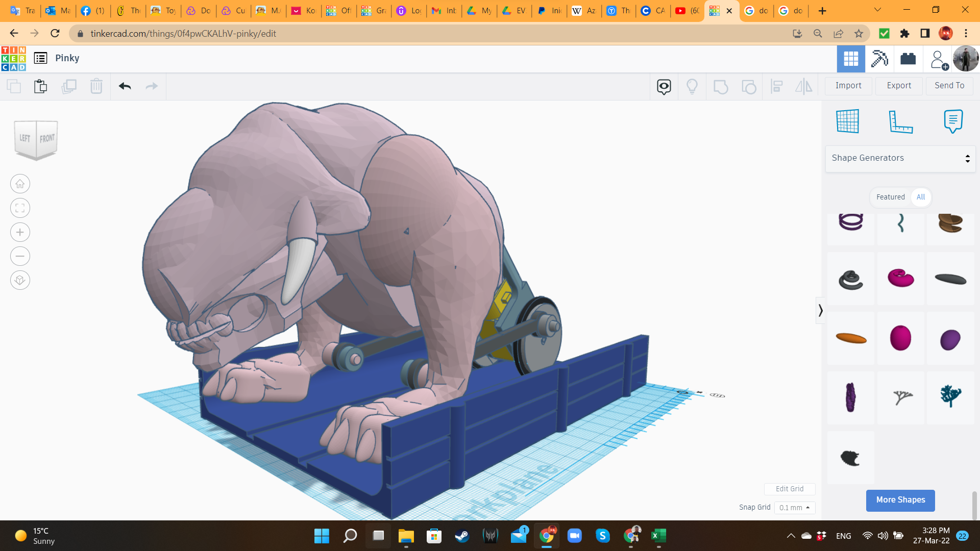Click the Paste clipboard icon
The height and width of the screenshot is (551, 980).
(x=40, y=86)
